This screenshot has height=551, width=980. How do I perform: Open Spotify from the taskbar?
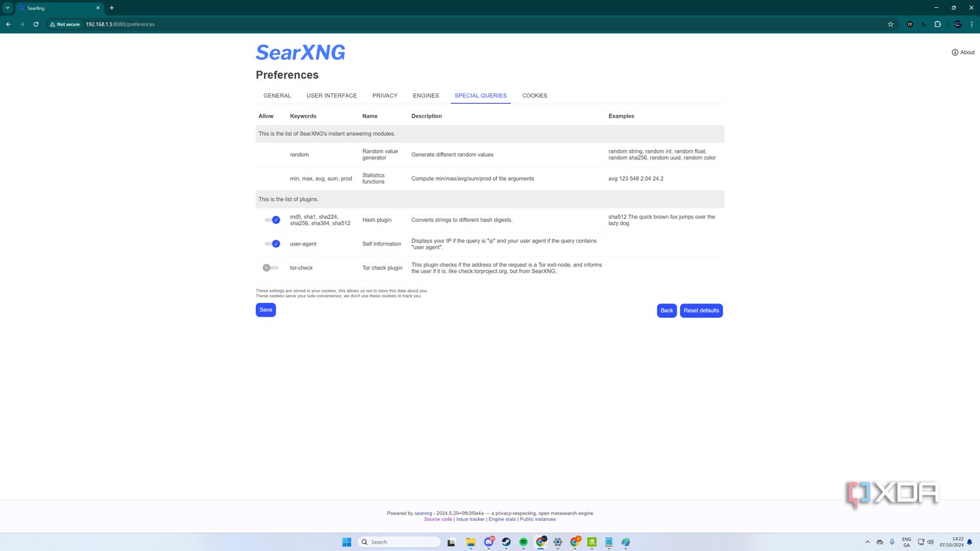pos(523,542)
